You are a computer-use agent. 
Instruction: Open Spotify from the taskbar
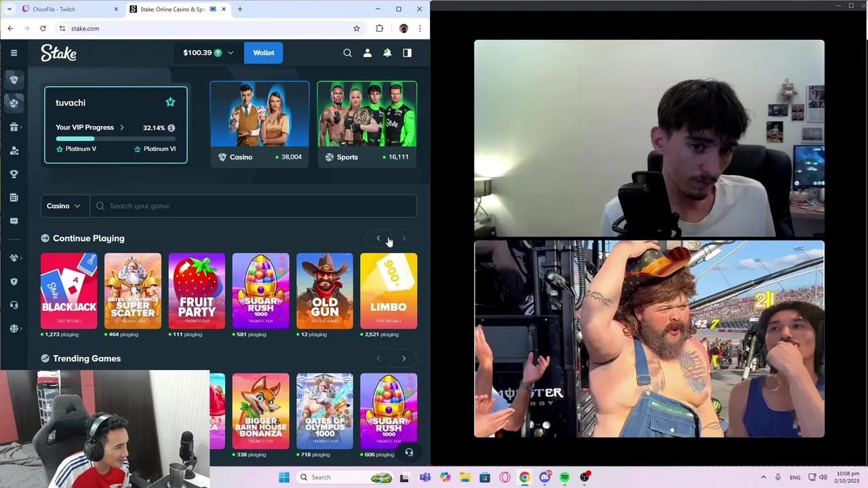[565, 477]
